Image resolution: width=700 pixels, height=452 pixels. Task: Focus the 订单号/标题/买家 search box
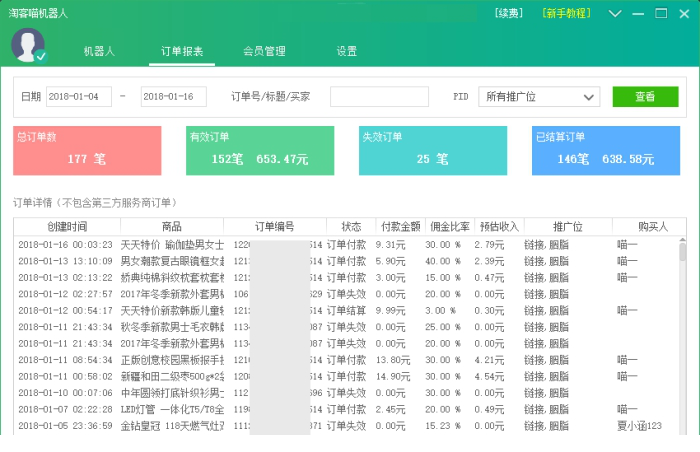click(379, 96)
